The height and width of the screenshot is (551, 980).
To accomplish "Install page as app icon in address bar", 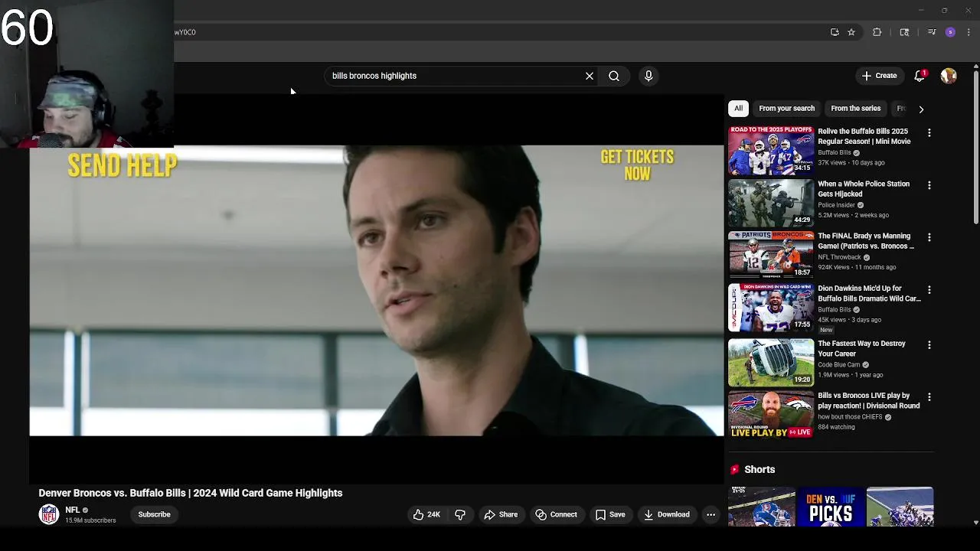I will (835, 32).
